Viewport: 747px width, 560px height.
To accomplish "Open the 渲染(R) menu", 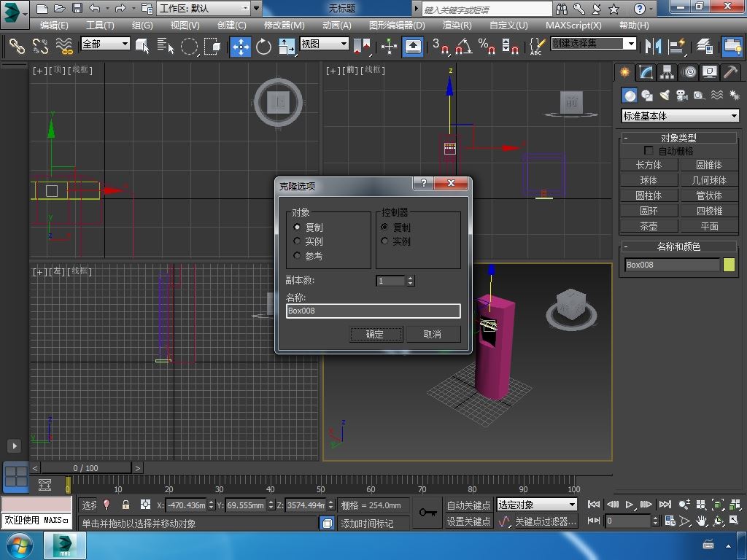I will [x=457, y=25].
